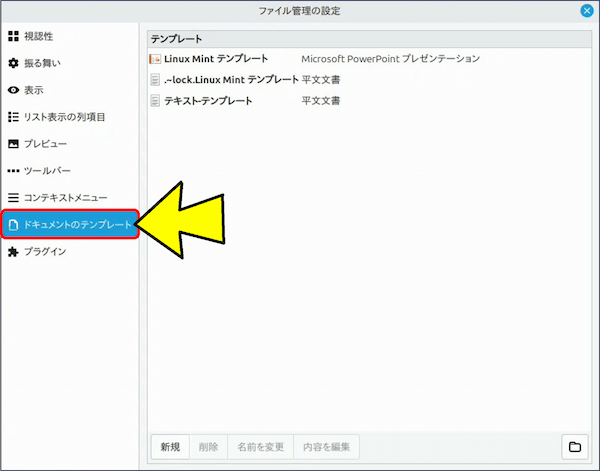Image resolution: width=600 pixels, height=471 pixels.
Task: Select the リスト表示の列項目 page
Action: coord(69,117)
